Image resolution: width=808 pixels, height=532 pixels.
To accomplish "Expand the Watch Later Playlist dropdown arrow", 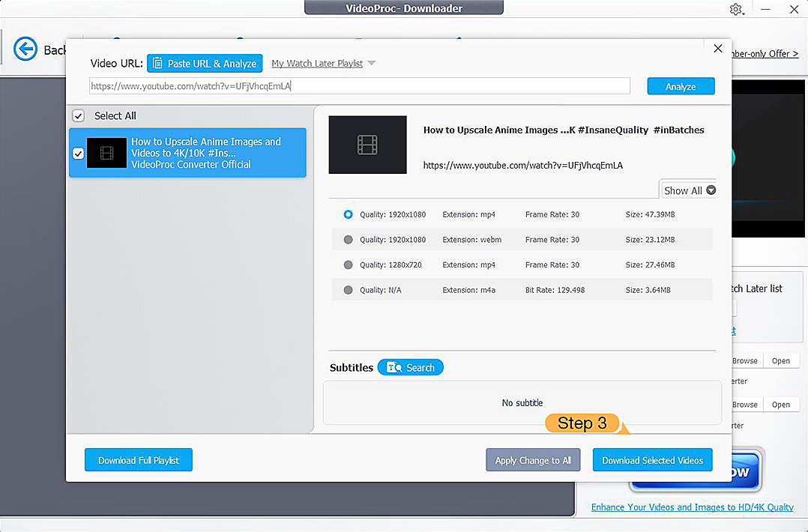I will [x=372, y=64].
